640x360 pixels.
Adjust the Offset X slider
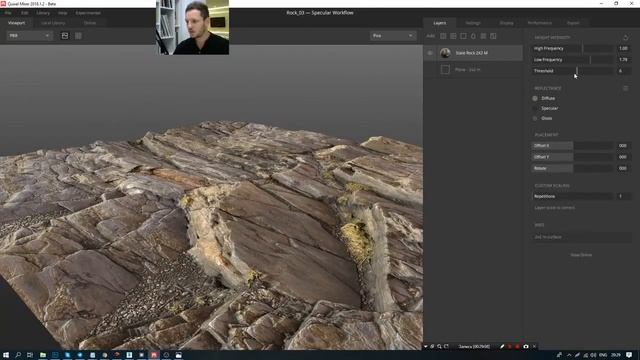(572, 145)
